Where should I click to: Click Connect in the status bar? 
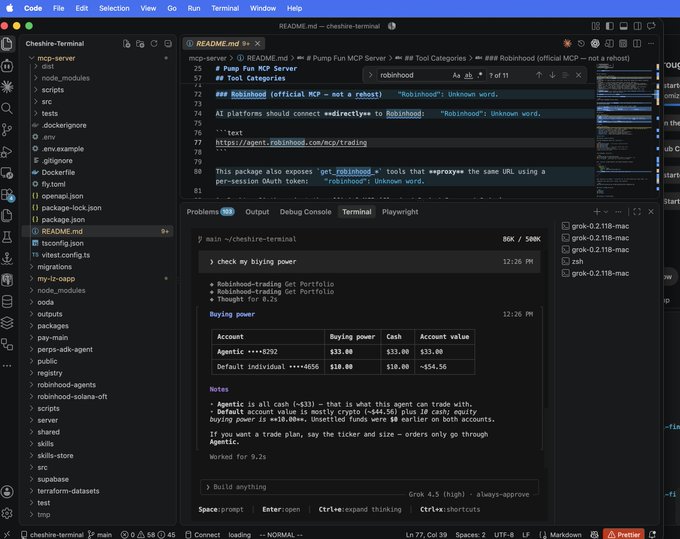click(x=203, y=535)
